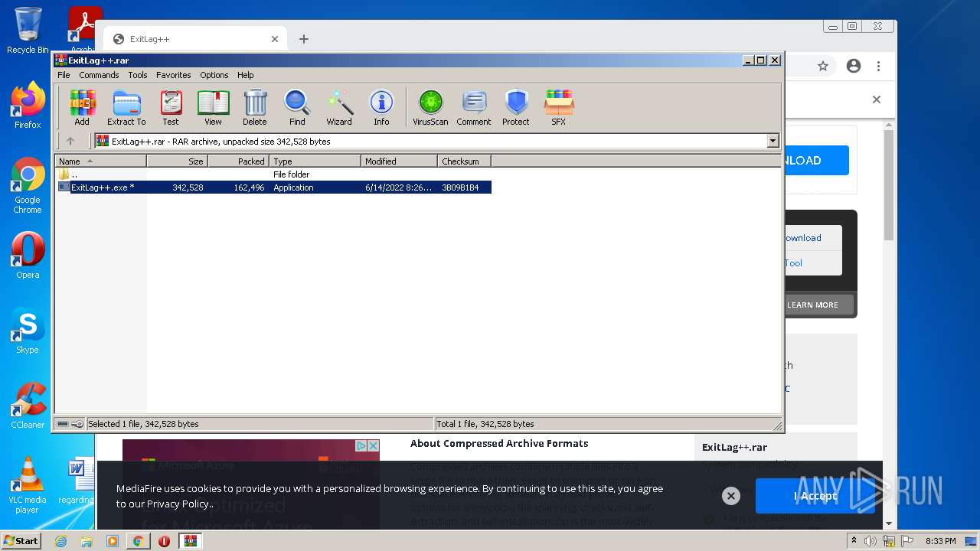Screen dimensions: 980x551
Task: Sort by the Modified column header
Action: pos(399,161)
